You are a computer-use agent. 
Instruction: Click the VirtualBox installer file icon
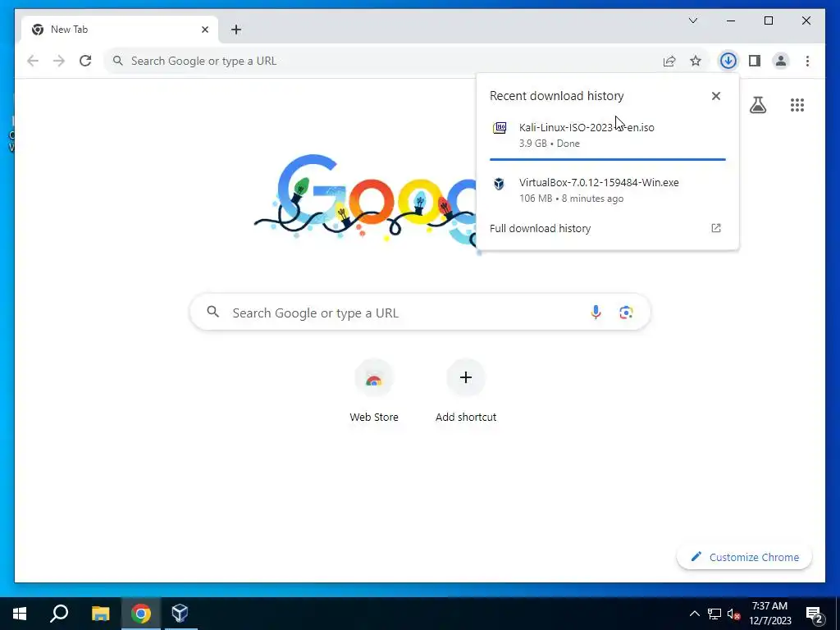coord(499,184)
